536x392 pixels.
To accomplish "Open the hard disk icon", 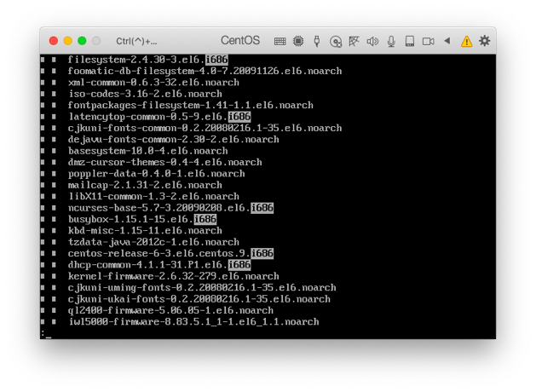I will click(x=410, y=42).
